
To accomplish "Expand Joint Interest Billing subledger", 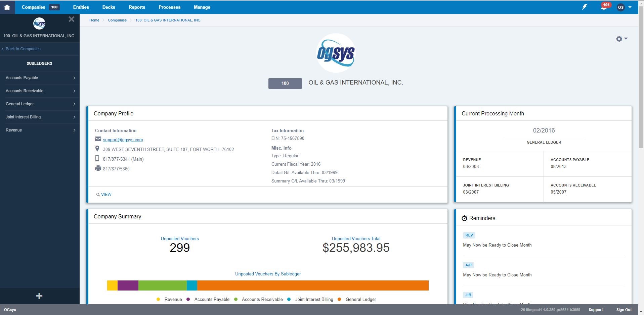I will click(x=40, y=117).
